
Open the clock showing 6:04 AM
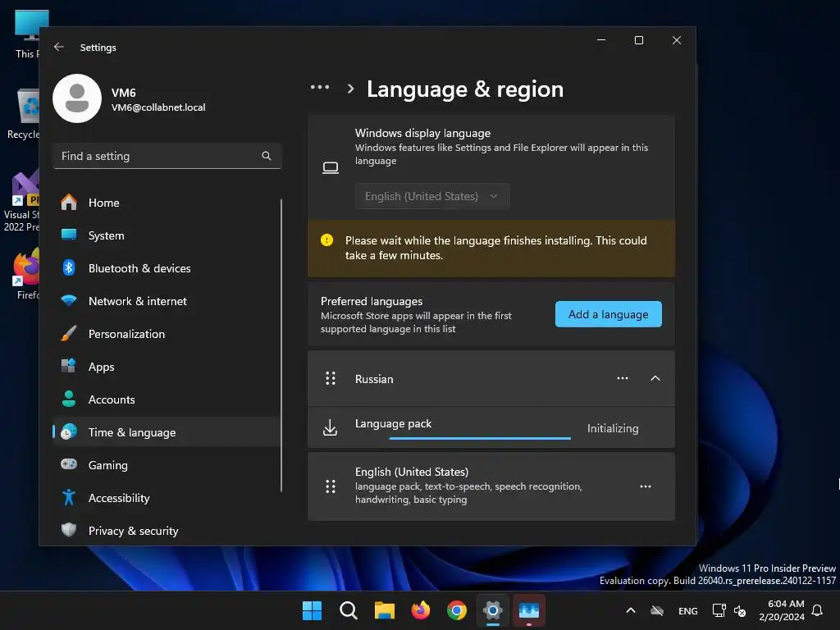point(782,610)
